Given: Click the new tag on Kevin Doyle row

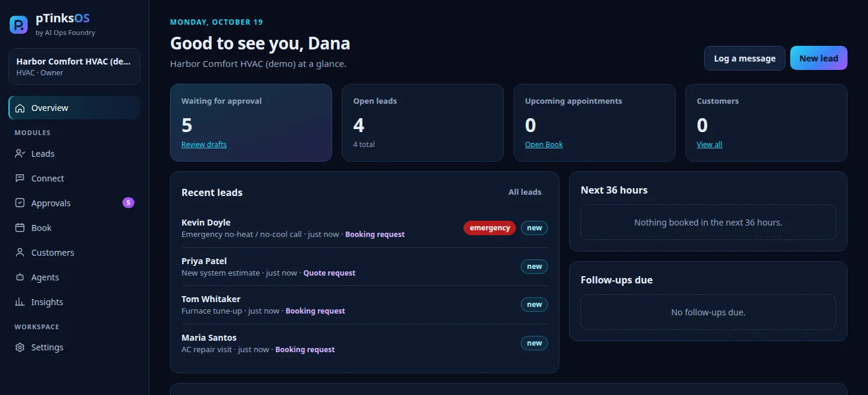Looking at the screenshot, I should pyautogui.click(x=534, y=228).
